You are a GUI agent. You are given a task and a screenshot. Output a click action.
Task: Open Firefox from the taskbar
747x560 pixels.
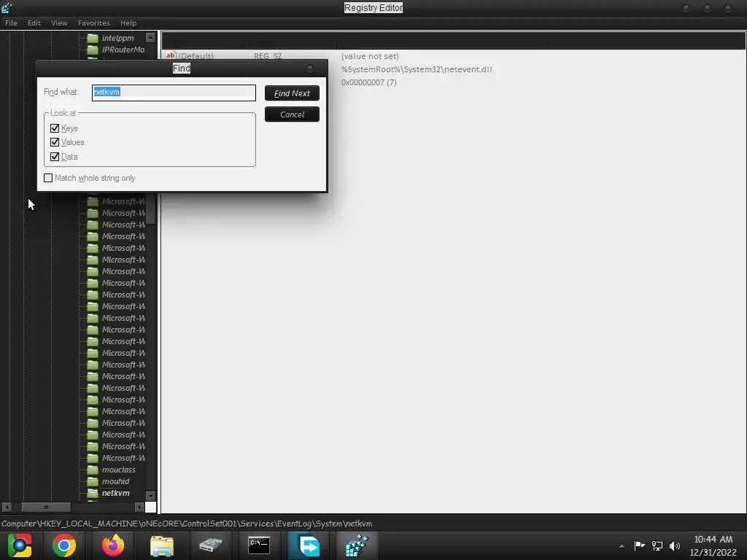point(113,545)
